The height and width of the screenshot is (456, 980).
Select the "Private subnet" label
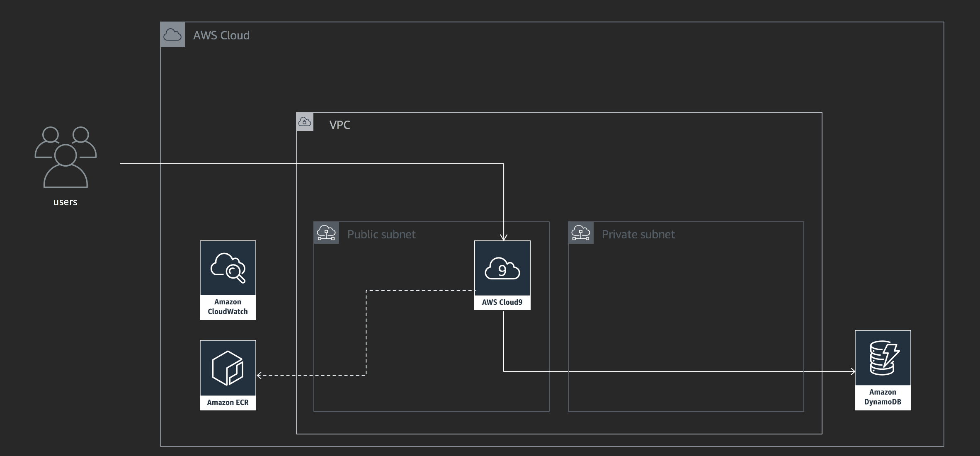point(638,235)
